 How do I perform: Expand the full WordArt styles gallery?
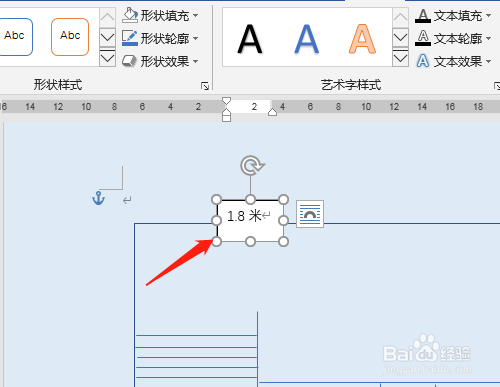click(400, 57)
